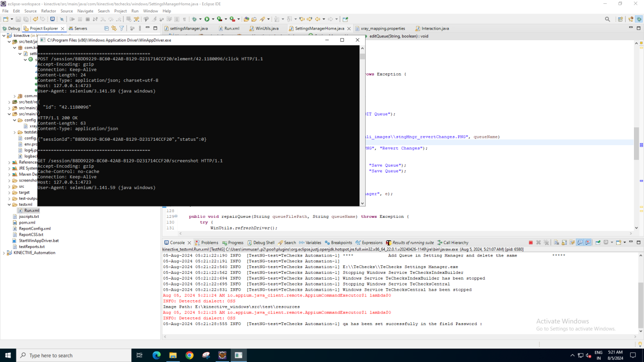The height and width of the screenshot is (362, 644).
Task: Click Collapse All in Project Explorer toolbar
Action: tap(106, 29)
